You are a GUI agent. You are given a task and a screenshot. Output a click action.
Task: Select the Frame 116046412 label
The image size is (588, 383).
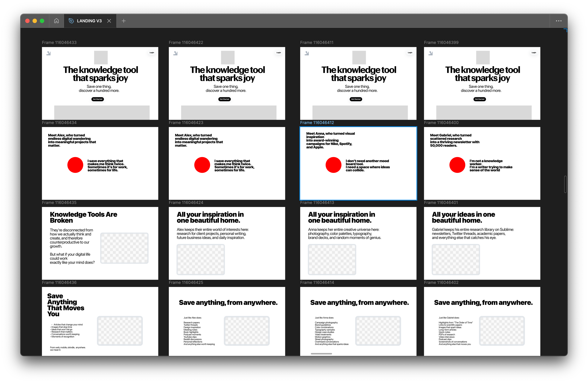[x=317, y=123]
